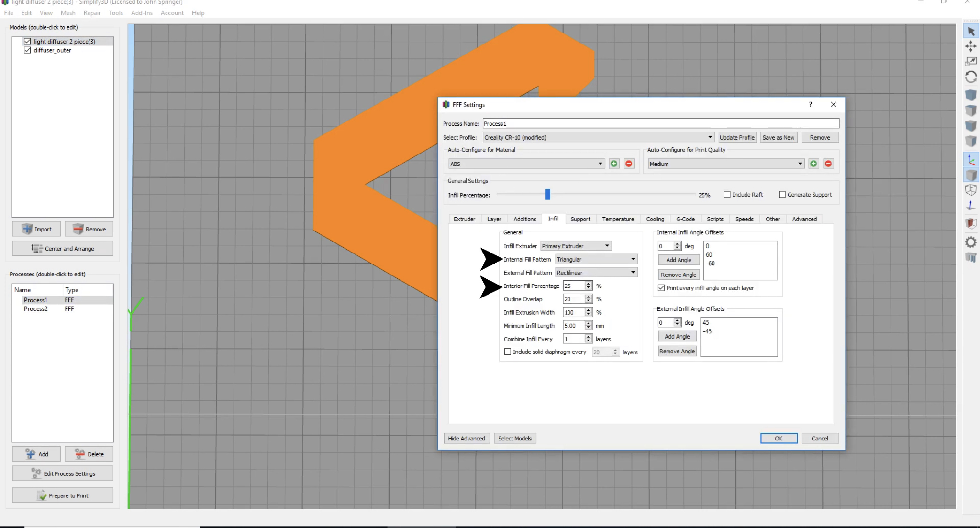Click green plus to add print quality
Viewport: 980px width, 528px height.
(x=813, y=164)
